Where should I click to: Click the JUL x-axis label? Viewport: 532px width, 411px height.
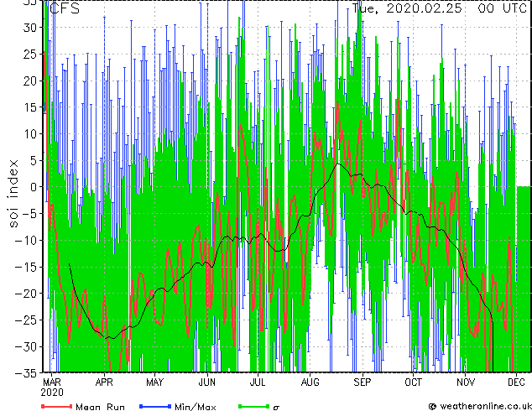[x=258, y=382]
